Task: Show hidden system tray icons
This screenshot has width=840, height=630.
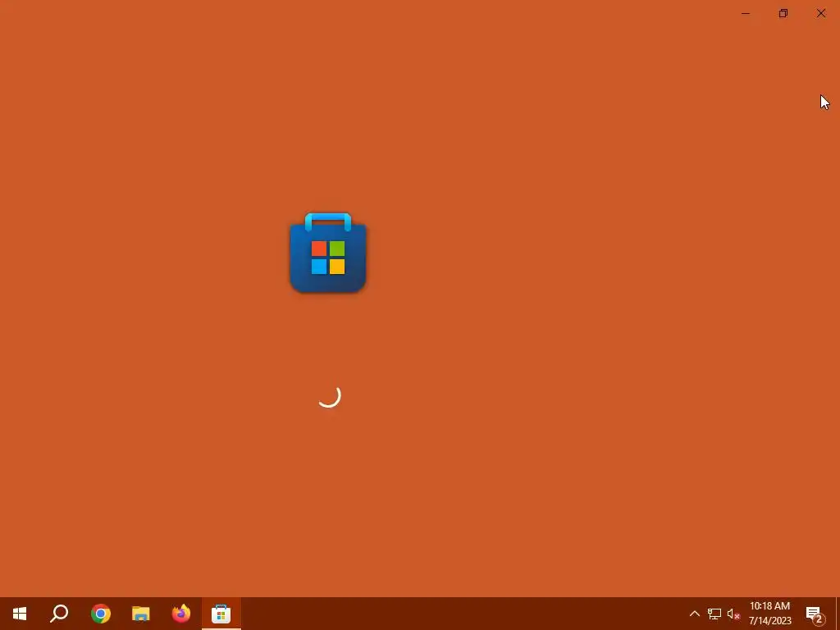Action: click(694, 614)
